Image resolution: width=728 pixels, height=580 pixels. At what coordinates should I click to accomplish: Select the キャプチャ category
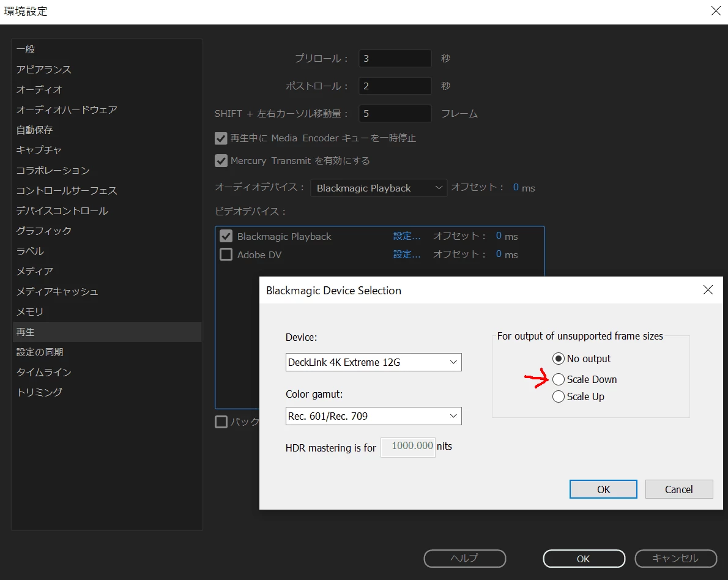(x=107, y=150)
